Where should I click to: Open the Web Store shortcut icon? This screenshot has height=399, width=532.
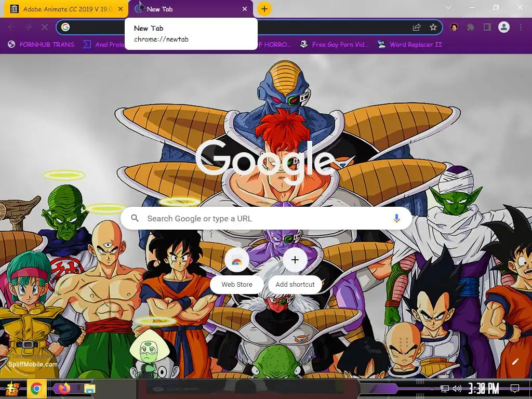237,260
